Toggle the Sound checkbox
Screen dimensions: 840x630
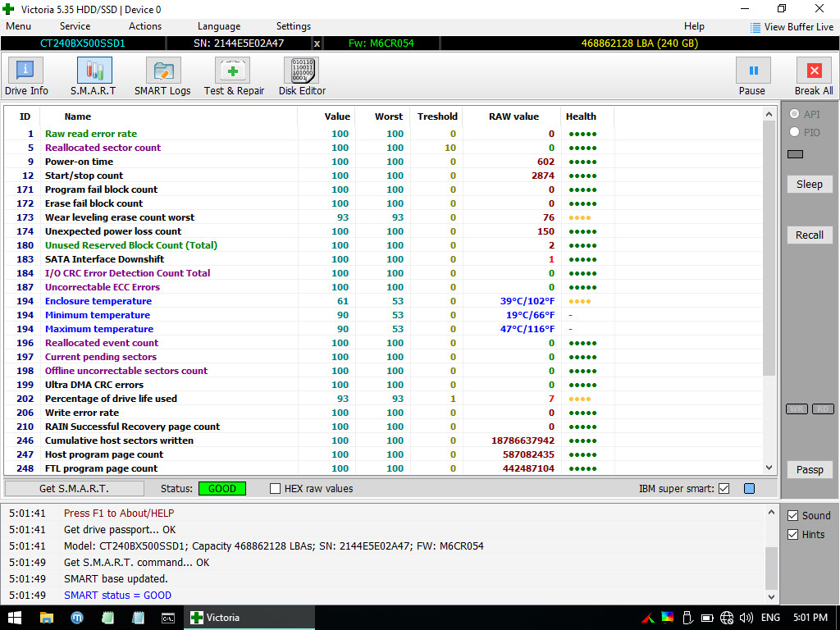pos(793,516)
